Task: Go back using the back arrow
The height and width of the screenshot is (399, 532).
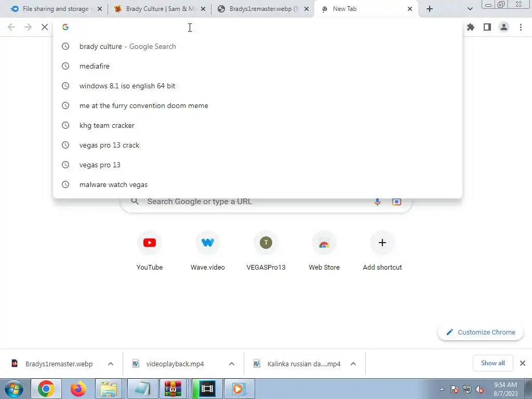Action: [11, 27]
